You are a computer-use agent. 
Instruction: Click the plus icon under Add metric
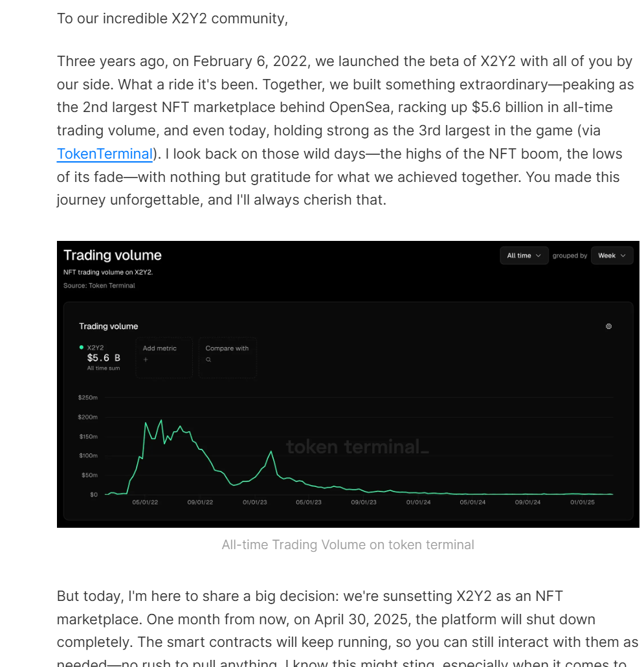coord(146,359)
